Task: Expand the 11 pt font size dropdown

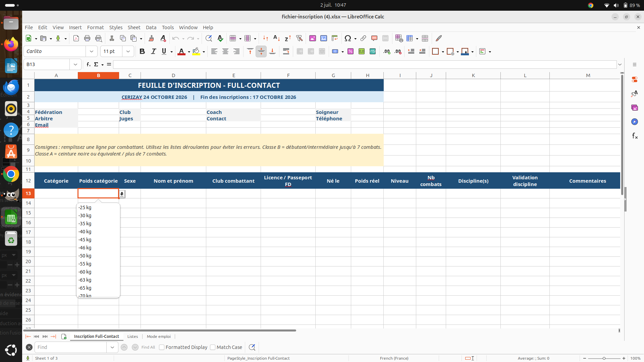Action: click(x=128, y=51)
